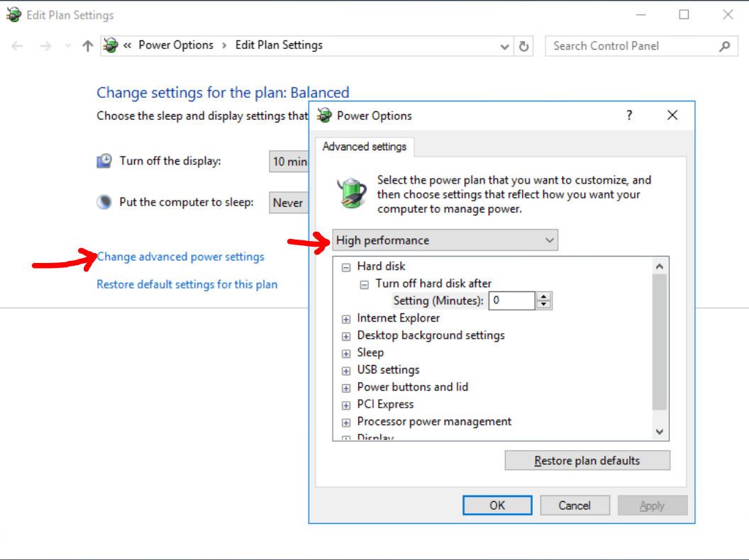Click the Power Options icon in address bar
This screenshot has width=749, height=560.
coord(110,46)
